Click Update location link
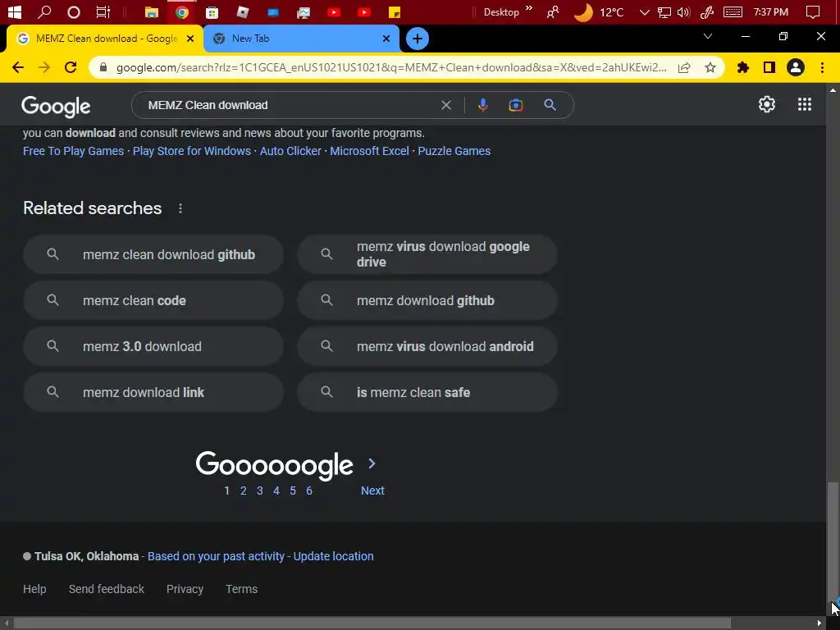The width and height of the screenshot is (840, 630). [x=333, y=556]
